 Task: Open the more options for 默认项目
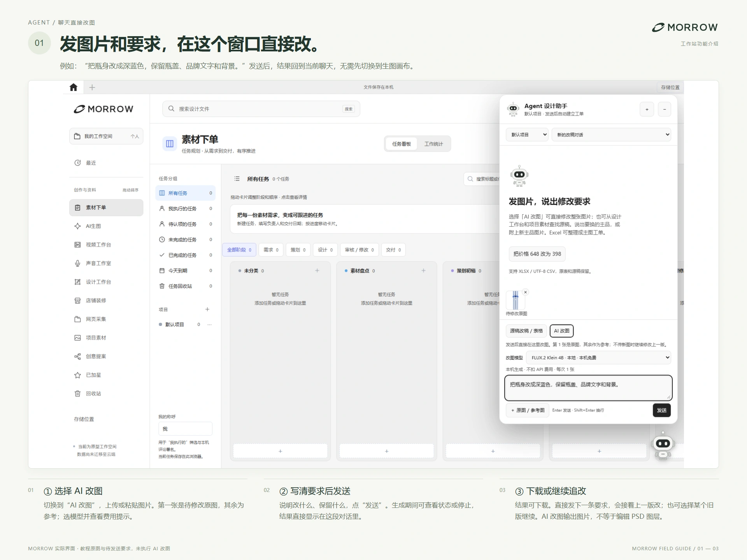pyautogui.click(x=210, y=324)
